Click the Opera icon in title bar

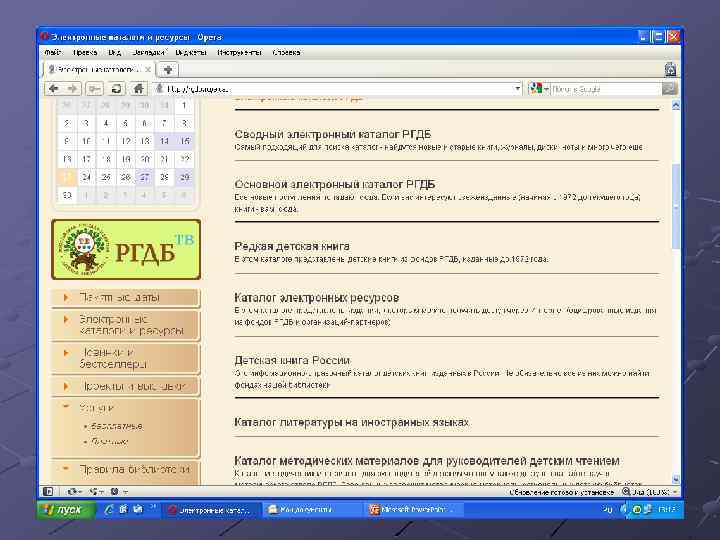45,36
